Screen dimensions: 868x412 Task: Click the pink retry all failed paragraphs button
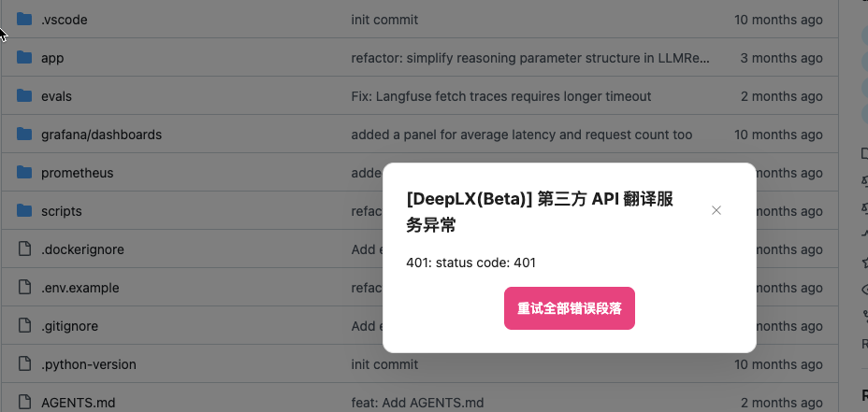coord(569,308)
